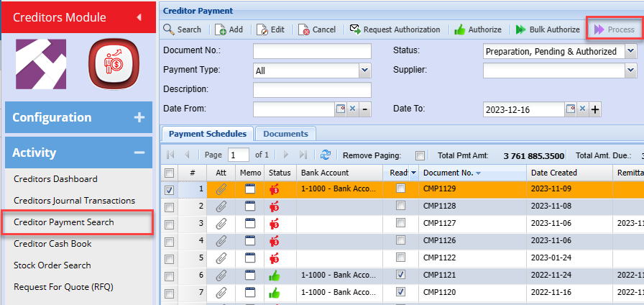Open the Date From calendar picker icon
644x305 pixels.
pyautogui.click(x=341, y=109)
